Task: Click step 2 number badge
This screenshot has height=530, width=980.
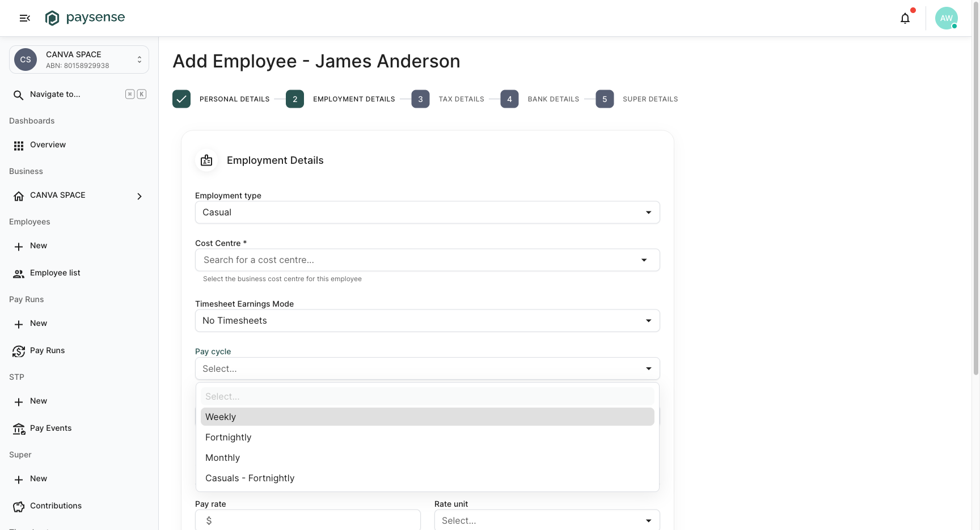Action: coord(295,99)
